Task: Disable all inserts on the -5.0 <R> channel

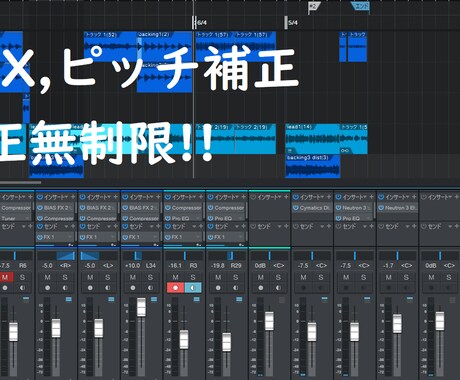Action: tap(40, 197)
